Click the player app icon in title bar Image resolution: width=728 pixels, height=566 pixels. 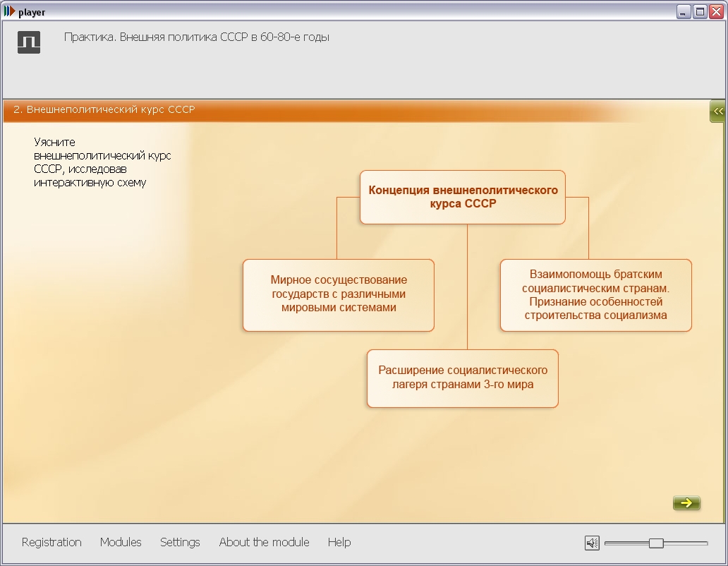click(x=9, y=12)
